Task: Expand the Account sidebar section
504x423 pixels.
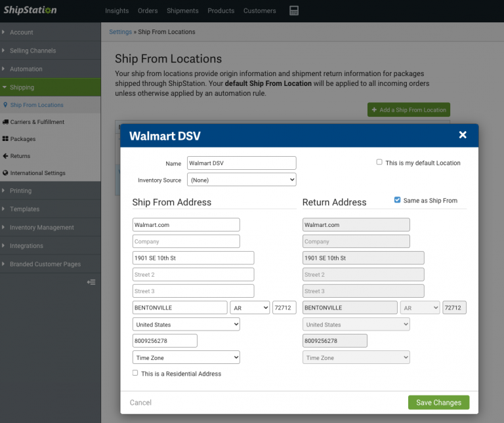Action: click(x=50, y=32)
